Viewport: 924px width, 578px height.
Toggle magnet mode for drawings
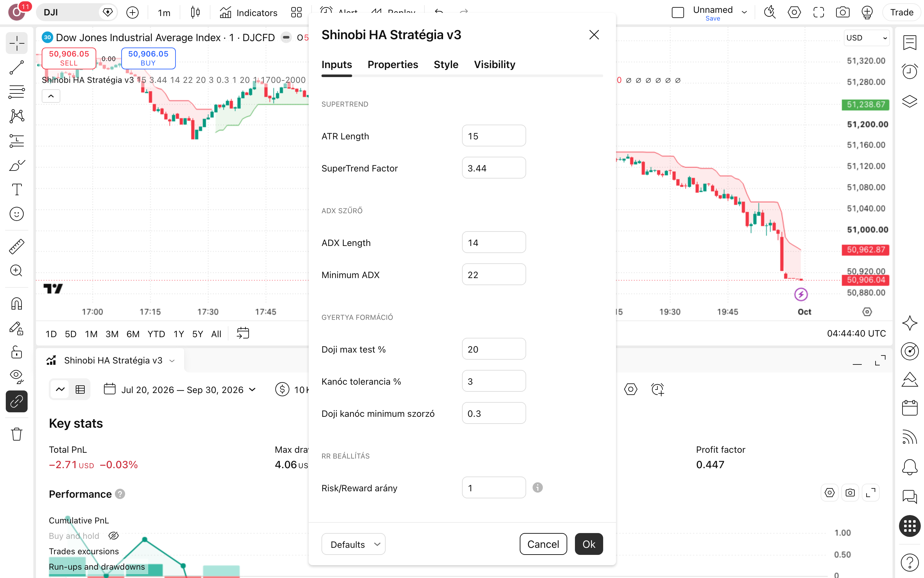17,304
